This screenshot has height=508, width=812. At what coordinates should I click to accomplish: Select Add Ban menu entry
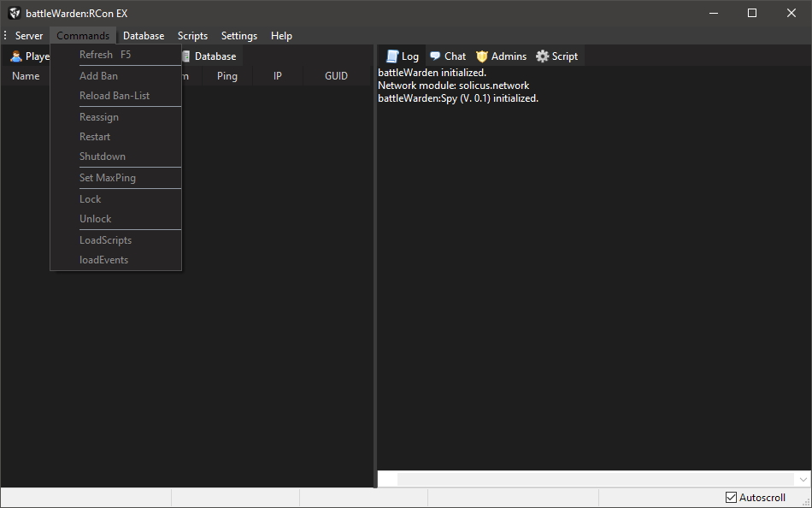coord(116,75)
